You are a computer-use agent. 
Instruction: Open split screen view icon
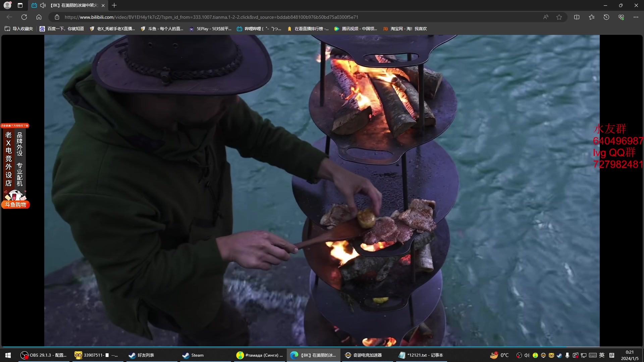coord(577,17)
